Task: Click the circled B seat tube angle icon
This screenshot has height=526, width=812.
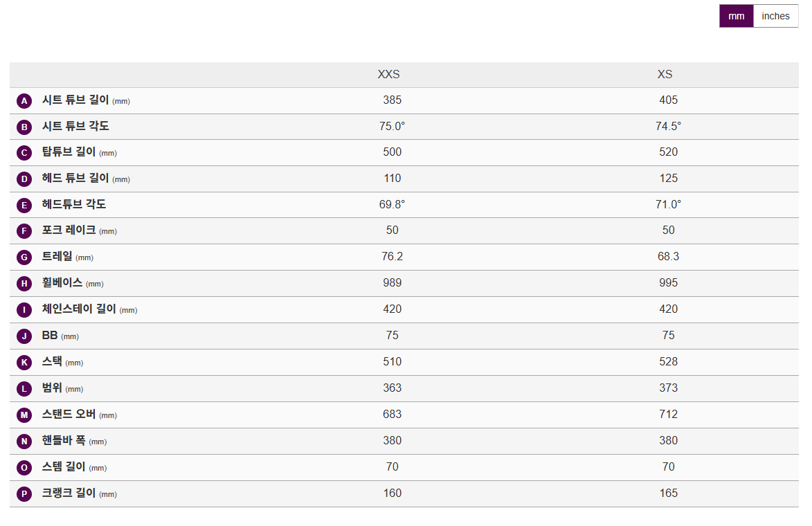Action: click(24, 127)
